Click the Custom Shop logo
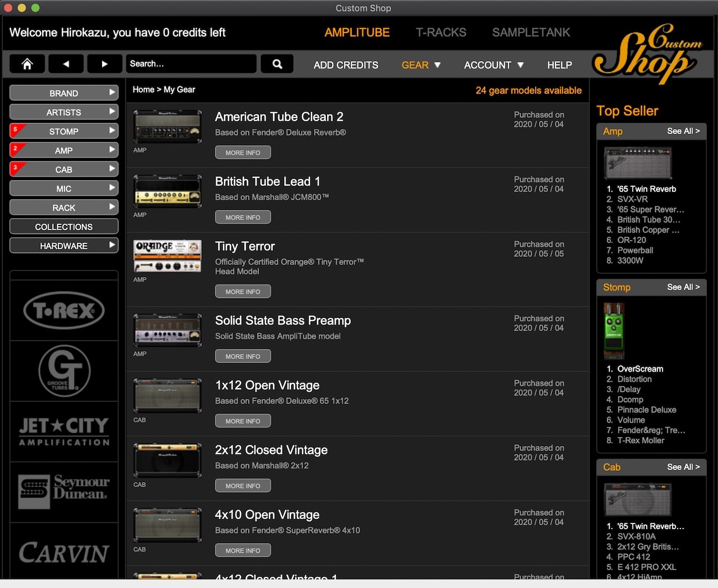 point(648,54)
